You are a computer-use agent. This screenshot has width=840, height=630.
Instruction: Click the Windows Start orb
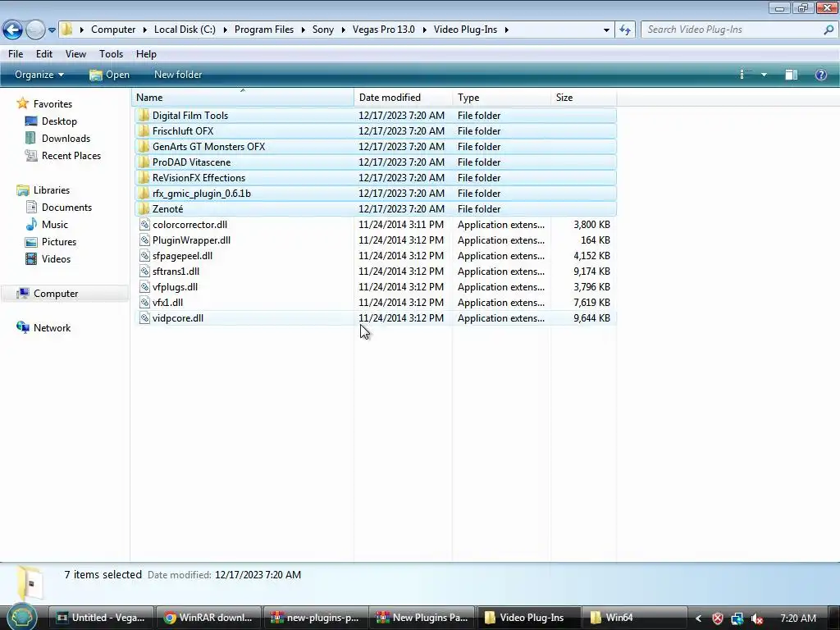point(22,618)
